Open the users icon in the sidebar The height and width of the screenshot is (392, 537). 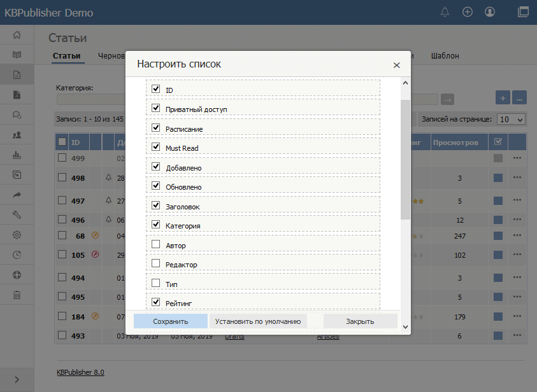coord(17,135)
